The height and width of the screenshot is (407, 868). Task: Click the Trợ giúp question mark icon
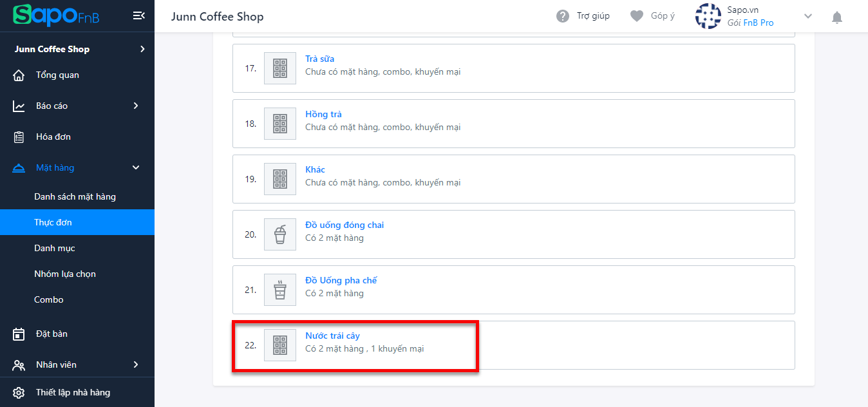[563, 16]
